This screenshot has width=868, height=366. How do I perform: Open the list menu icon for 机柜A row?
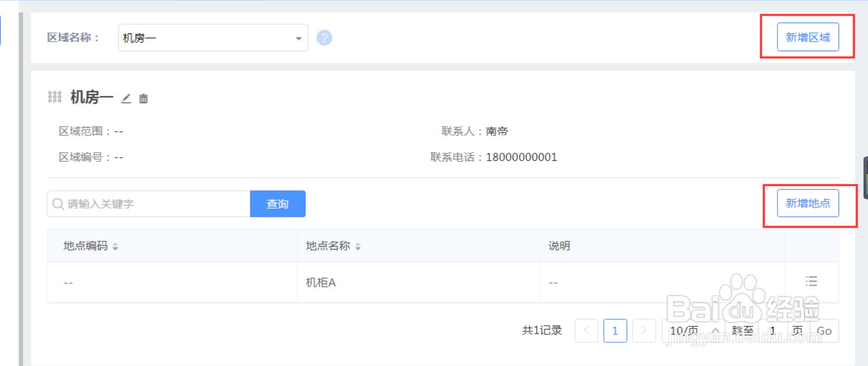point(811,281)
